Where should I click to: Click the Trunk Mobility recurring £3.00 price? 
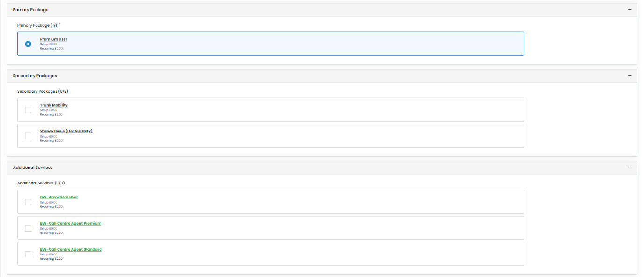pos(51,114)
